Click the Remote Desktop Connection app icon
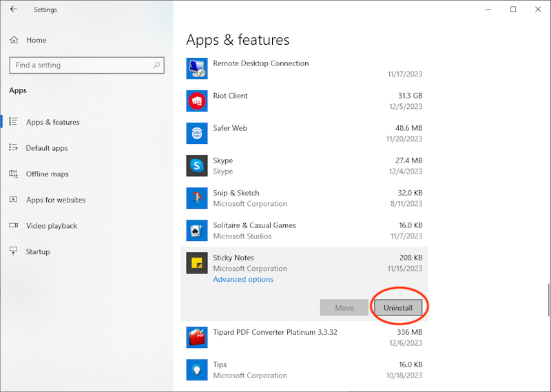551x392 pixels. 197,69
